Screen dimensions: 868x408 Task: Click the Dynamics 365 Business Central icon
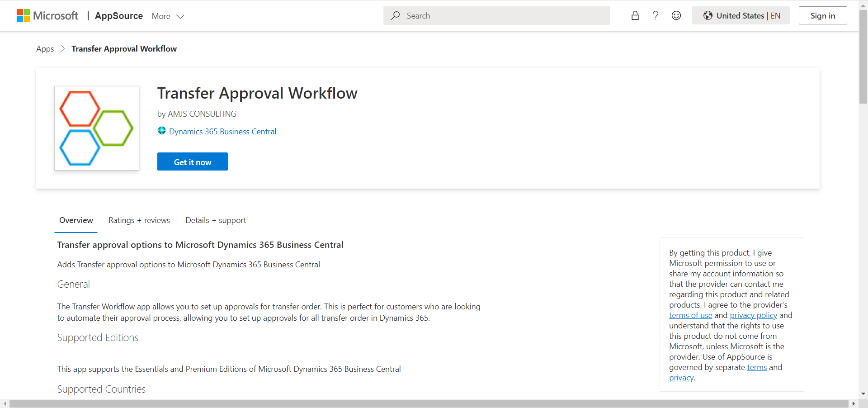click(x=162, y=131)
